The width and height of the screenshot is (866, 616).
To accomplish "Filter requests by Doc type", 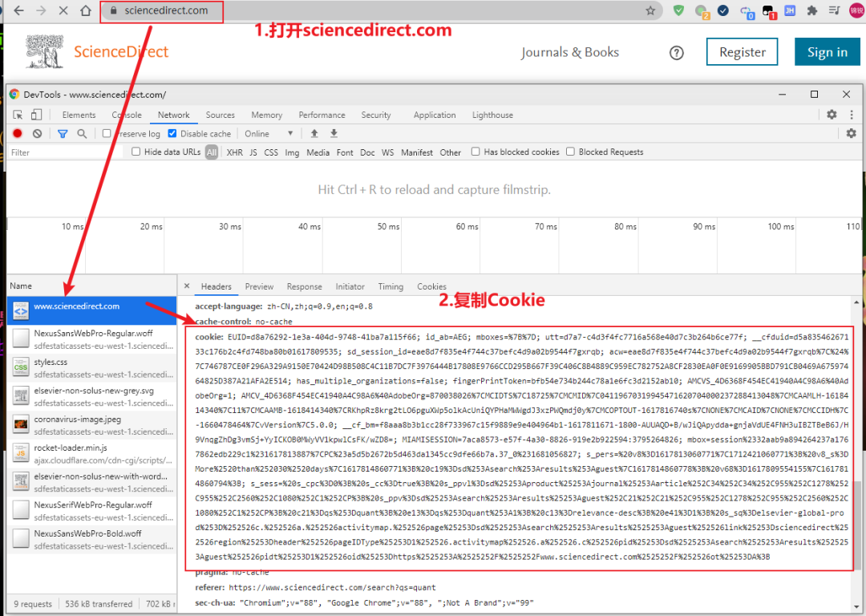I will pyautogui.click(x=367, y=152).
